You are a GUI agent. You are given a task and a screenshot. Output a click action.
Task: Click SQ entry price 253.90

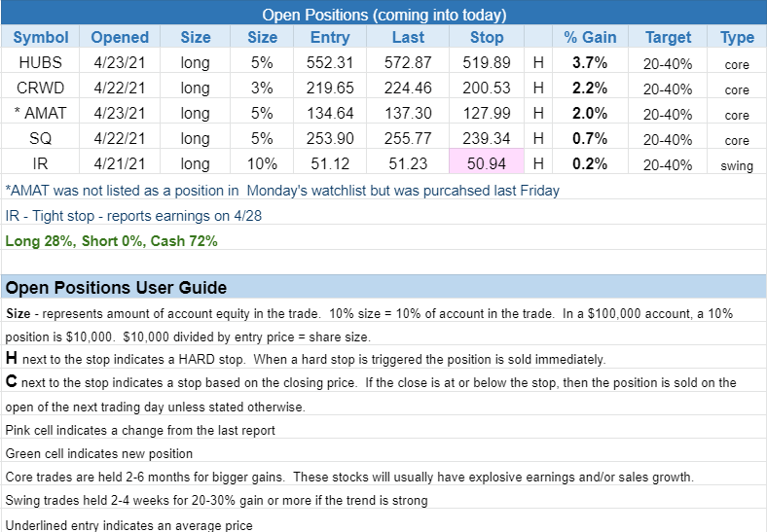(330, 138)
